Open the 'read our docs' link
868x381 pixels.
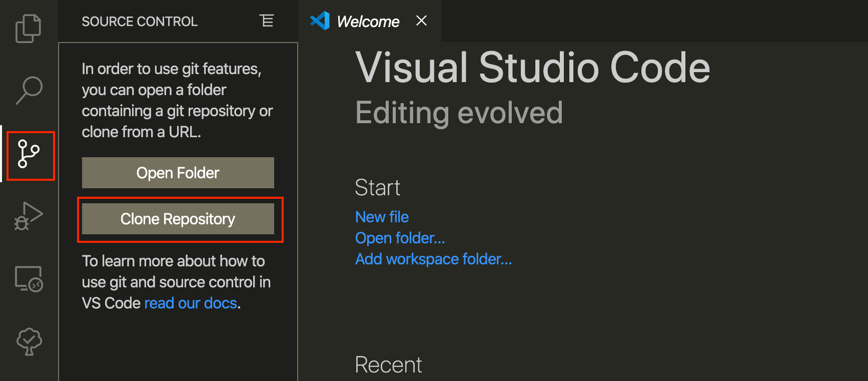click(191, 303)
